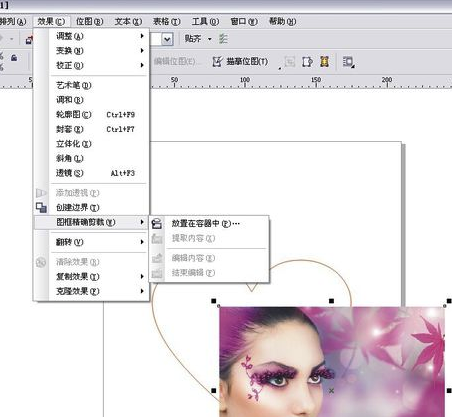Open the 表格 (Table) menu

coord(166,22)
